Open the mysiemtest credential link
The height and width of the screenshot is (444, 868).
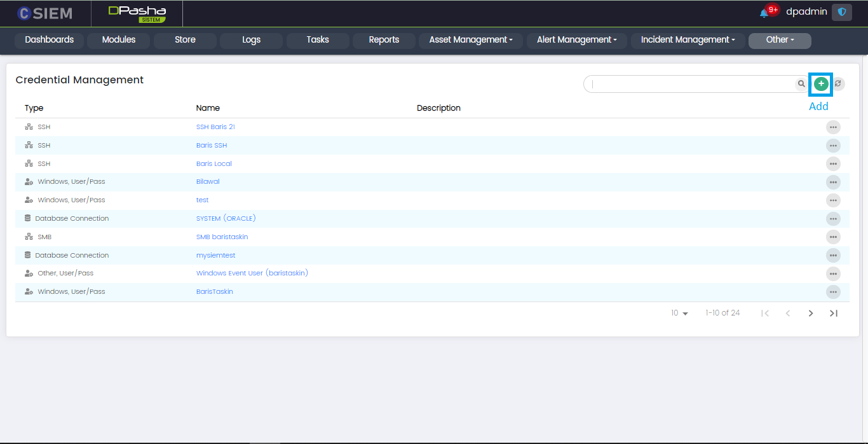point(215,255)
